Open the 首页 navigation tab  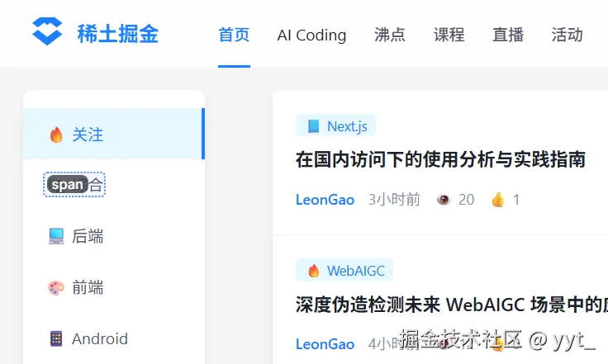coord(234,35)
